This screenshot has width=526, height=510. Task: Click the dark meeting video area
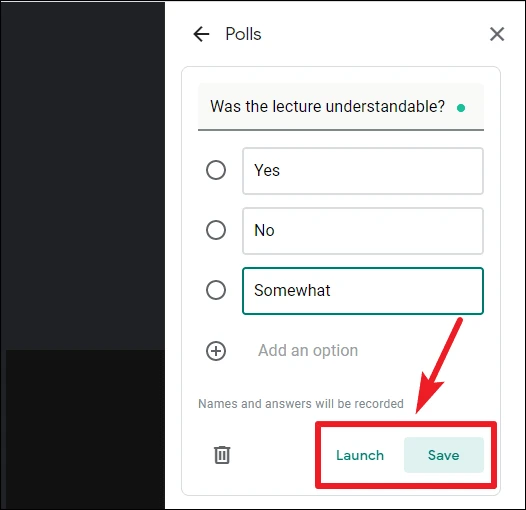(83, 174)
